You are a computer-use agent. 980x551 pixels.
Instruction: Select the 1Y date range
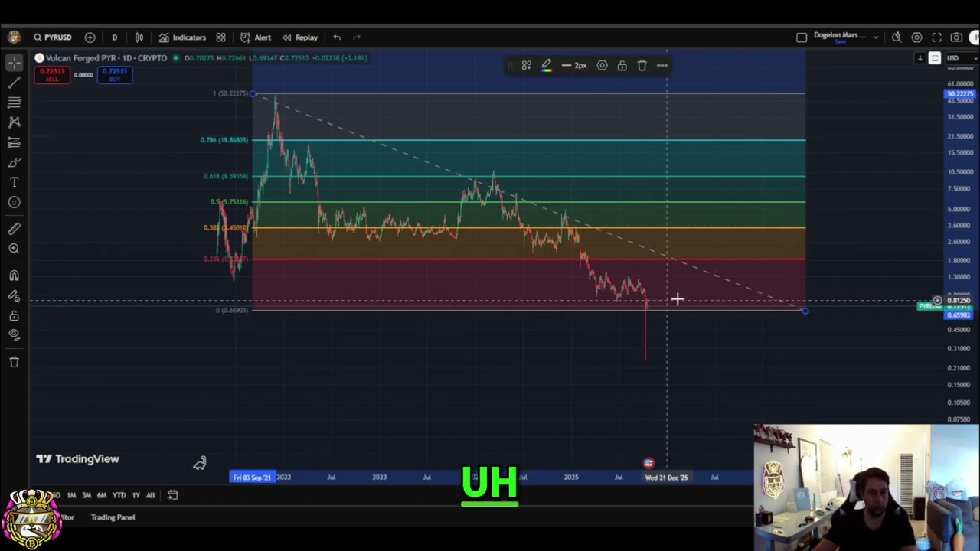point(136,495)
